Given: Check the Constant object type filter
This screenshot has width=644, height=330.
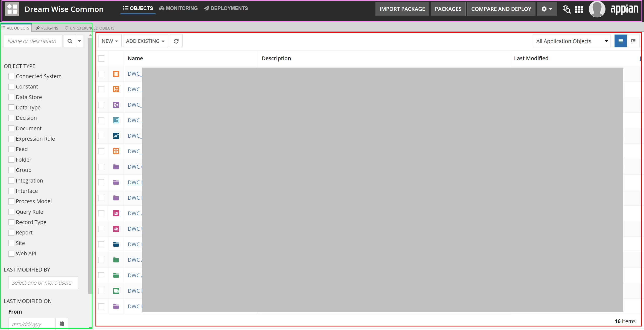Looking at the screenshot, I should click(x=11, y=87).
